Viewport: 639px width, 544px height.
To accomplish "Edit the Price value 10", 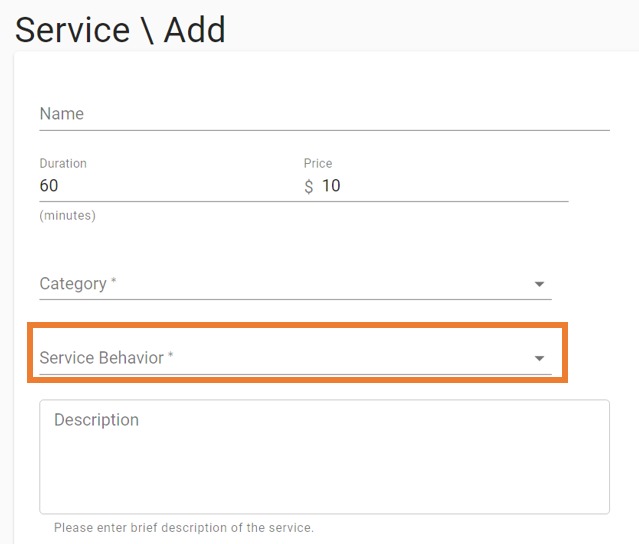I will 331,186.
